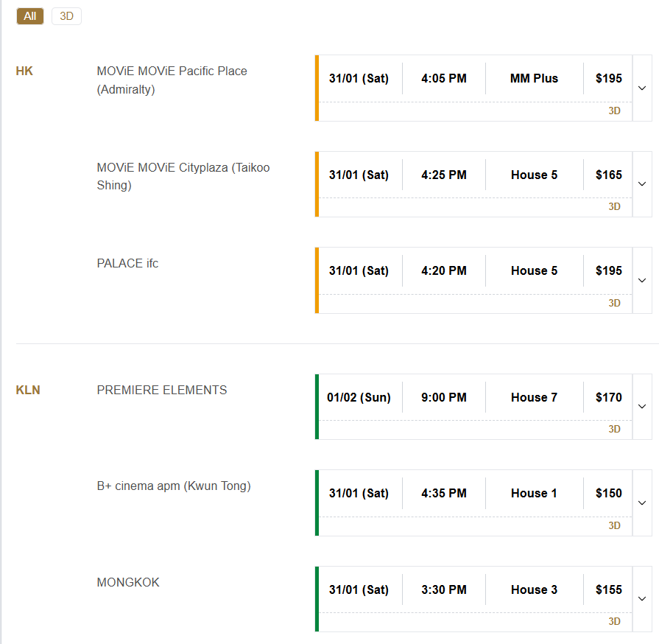
Task: Open B+ cinema apm (Kwun Tong) link
Action: click(174, 486)
